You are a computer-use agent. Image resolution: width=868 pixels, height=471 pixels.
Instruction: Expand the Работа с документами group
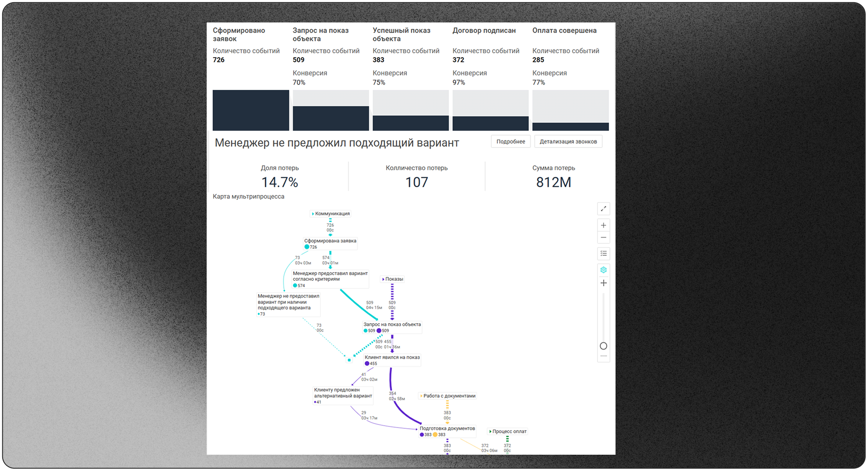tap(421, 396)
